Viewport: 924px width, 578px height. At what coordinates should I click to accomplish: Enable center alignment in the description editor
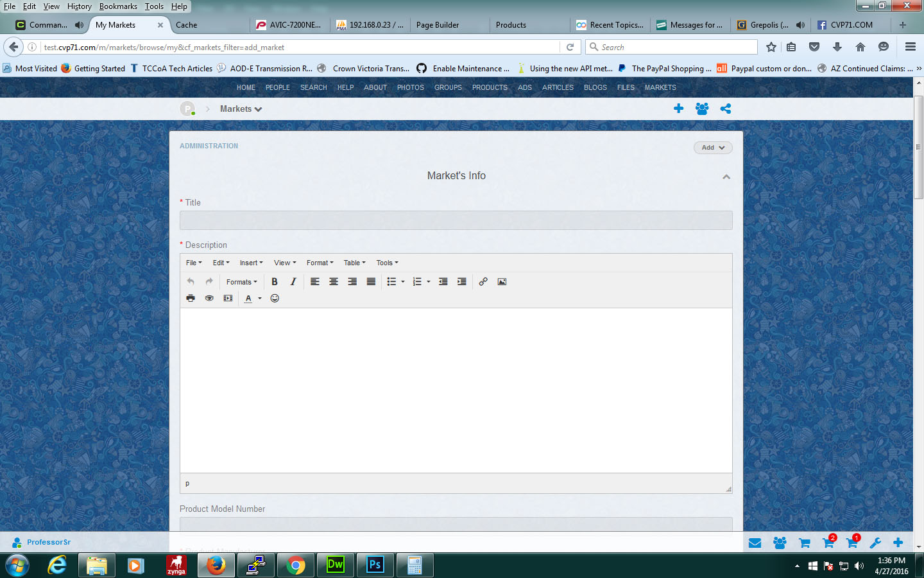pos(334,282)
